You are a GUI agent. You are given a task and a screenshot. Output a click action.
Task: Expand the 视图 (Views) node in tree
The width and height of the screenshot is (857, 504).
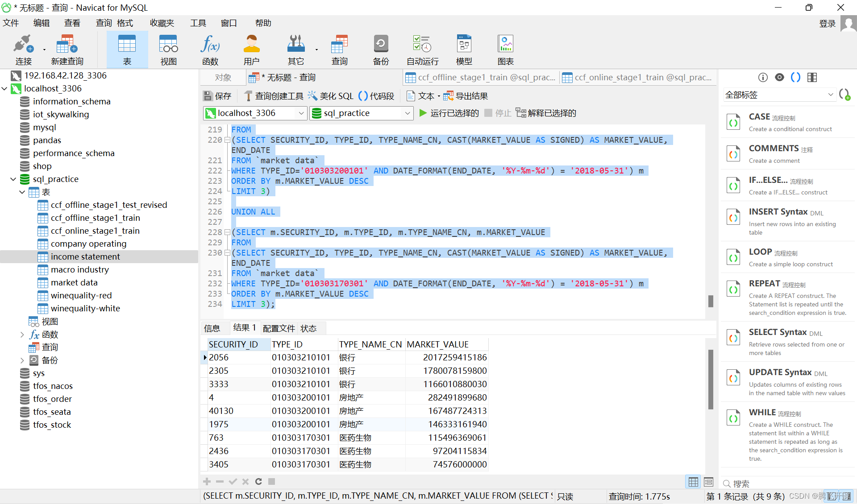point(51,321)
